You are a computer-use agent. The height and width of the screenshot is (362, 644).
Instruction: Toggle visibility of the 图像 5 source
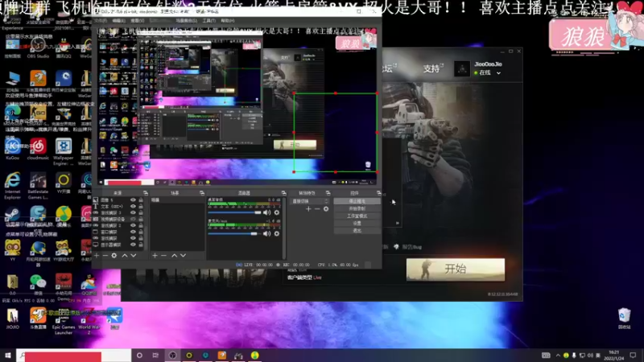point(133,200)
